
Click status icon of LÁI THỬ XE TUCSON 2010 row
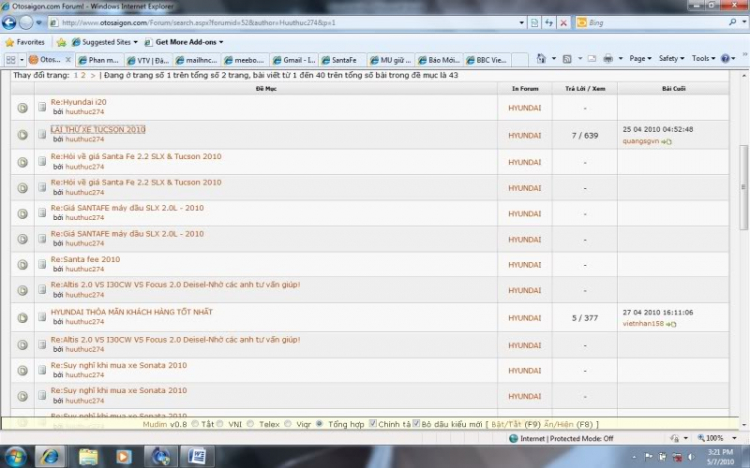point(22,135)
